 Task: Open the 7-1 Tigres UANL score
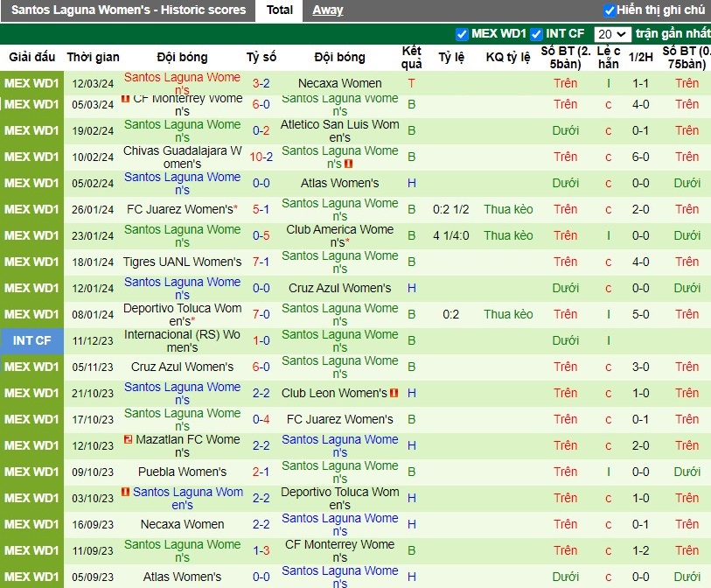coord(261,262)
